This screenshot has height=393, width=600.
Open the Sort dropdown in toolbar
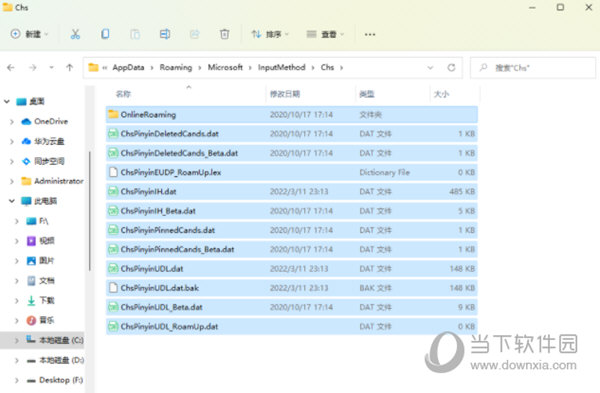tap(270, 34)
